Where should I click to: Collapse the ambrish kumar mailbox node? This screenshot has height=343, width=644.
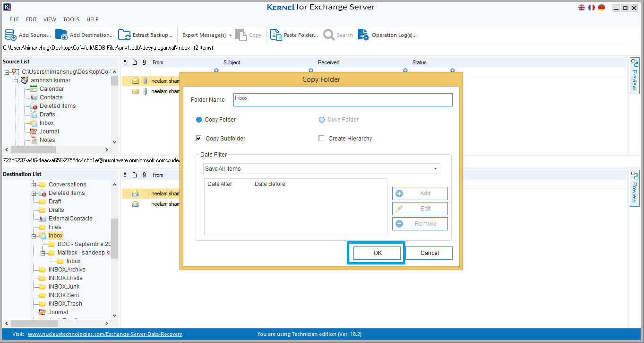[16, 80]
